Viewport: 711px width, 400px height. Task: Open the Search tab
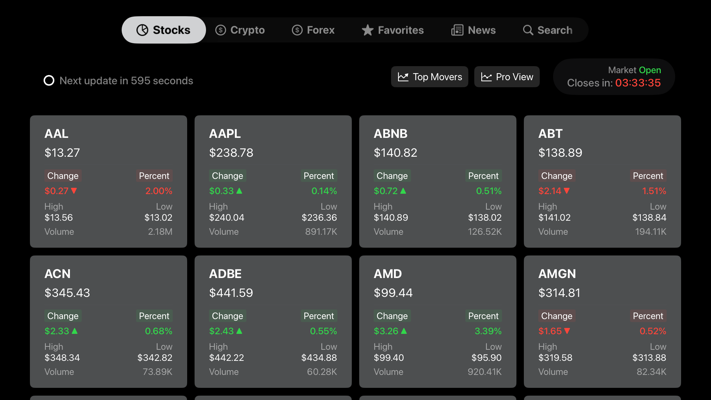547,30
